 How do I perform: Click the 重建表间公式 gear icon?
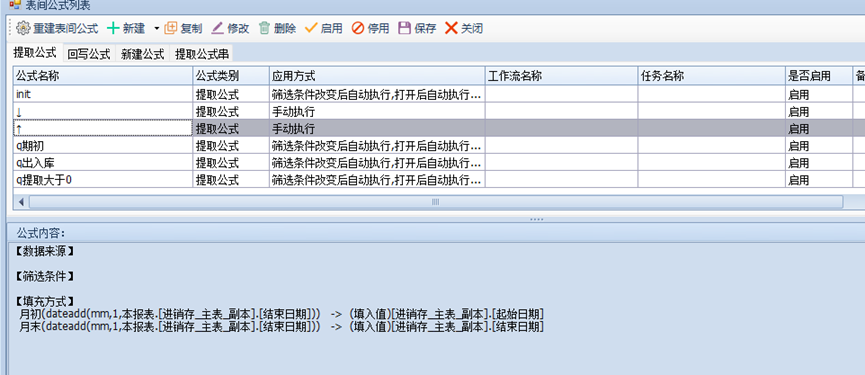pyautogui.click(x=23, y=28)
